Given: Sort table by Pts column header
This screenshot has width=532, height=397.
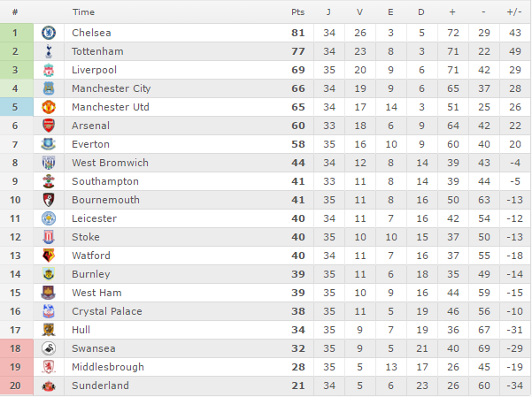Looking at the screenshot, I should (x=298, y=12).
